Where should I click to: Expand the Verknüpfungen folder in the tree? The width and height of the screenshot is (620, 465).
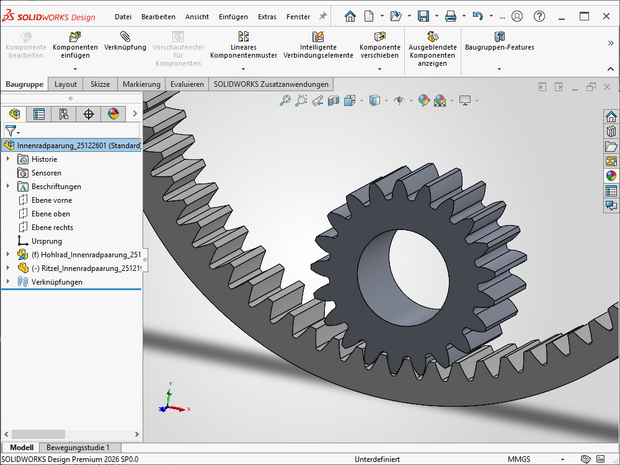tap(9, 282)
